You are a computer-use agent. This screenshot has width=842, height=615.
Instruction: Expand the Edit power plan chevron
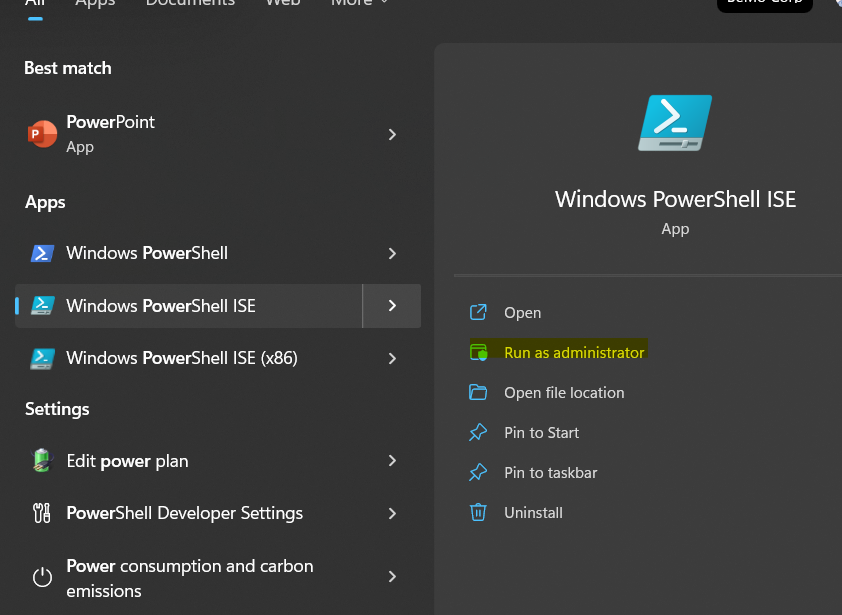pyautogui.click(x=393, y=460)
